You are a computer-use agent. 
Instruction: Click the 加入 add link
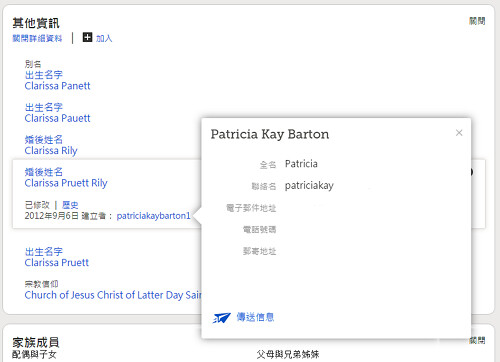(x=104, y=38)
